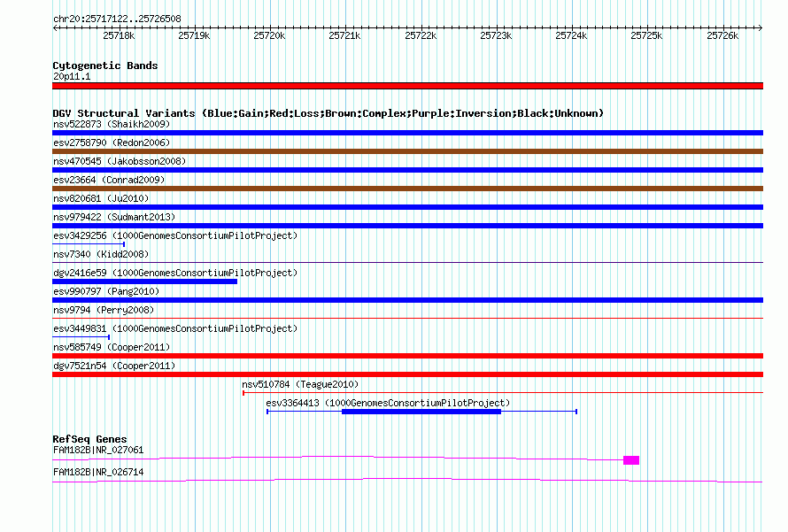Screen dimensions: 788x532
Task: Select the thin red nsv9794 loss line
Action: tap(407, 318)
